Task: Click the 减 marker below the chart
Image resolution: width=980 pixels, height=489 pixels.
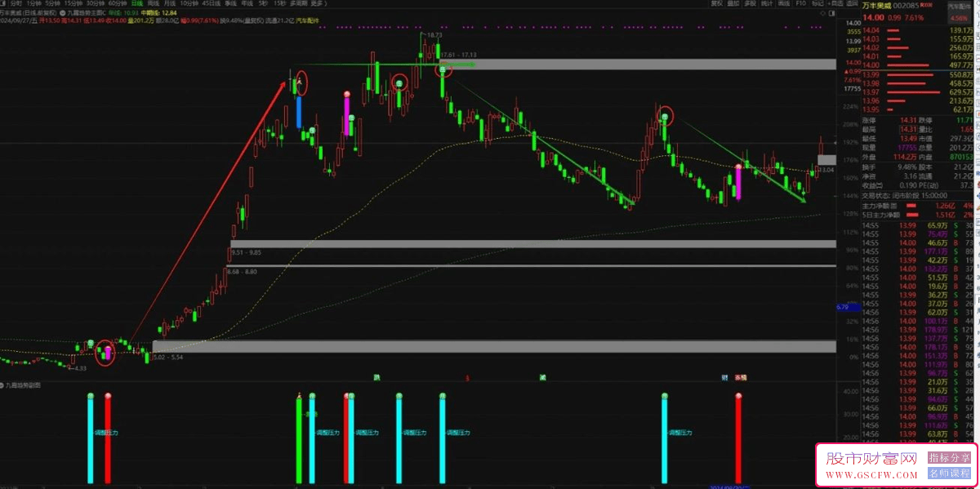Action: tap(542, 377)
